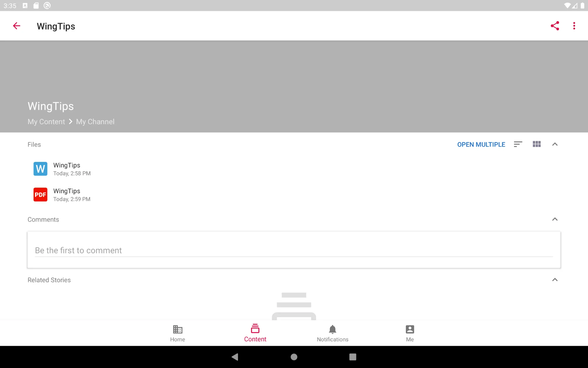588x368 pixels.
Task: Click the share icon in top right
Action: coord(555,26)
